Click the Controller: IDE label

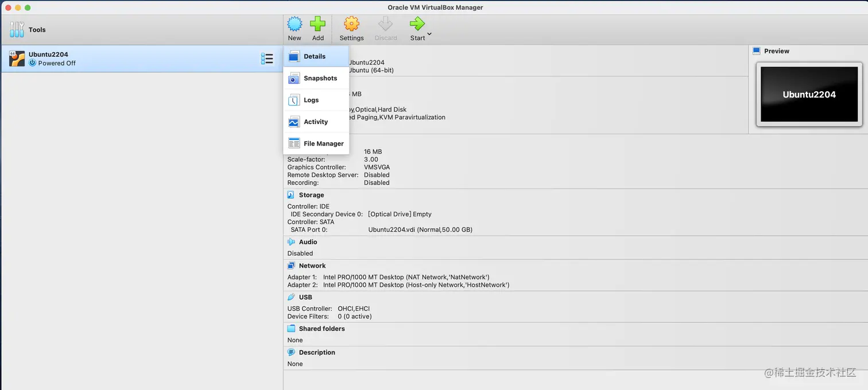[308, 206]
